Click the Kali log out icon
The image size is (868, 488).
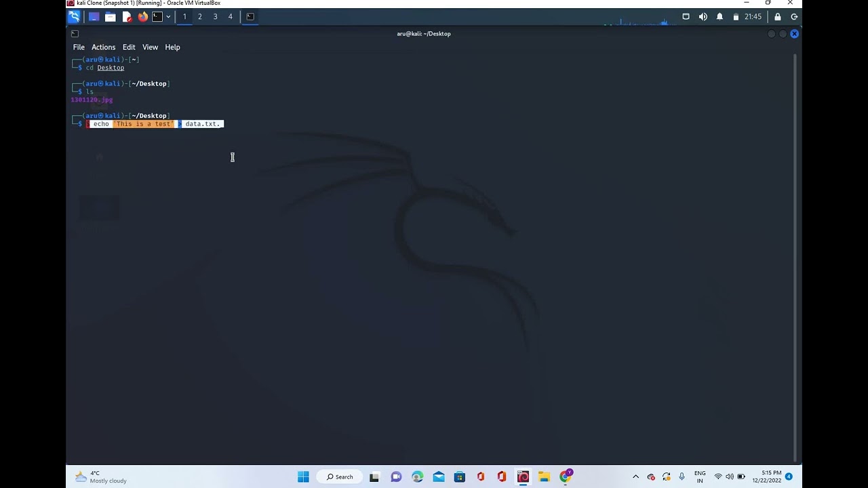(794, 16)
